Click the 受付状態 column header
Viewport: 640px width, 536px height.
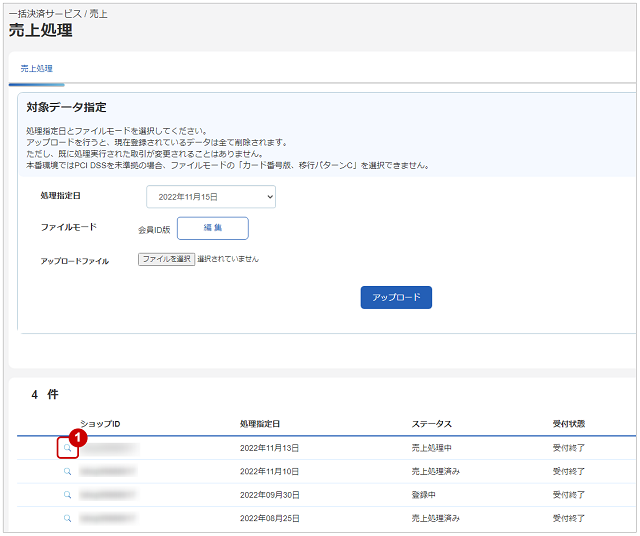[569, 424]
